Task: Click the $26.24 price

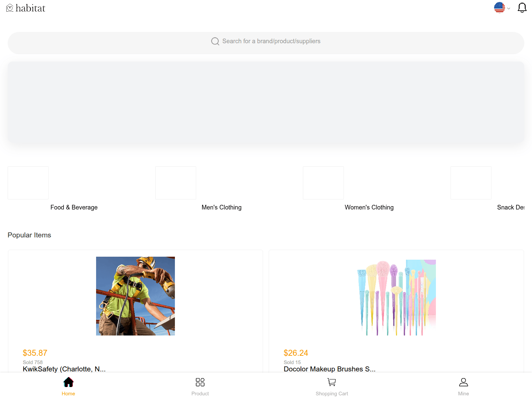Action: [296, 353]
